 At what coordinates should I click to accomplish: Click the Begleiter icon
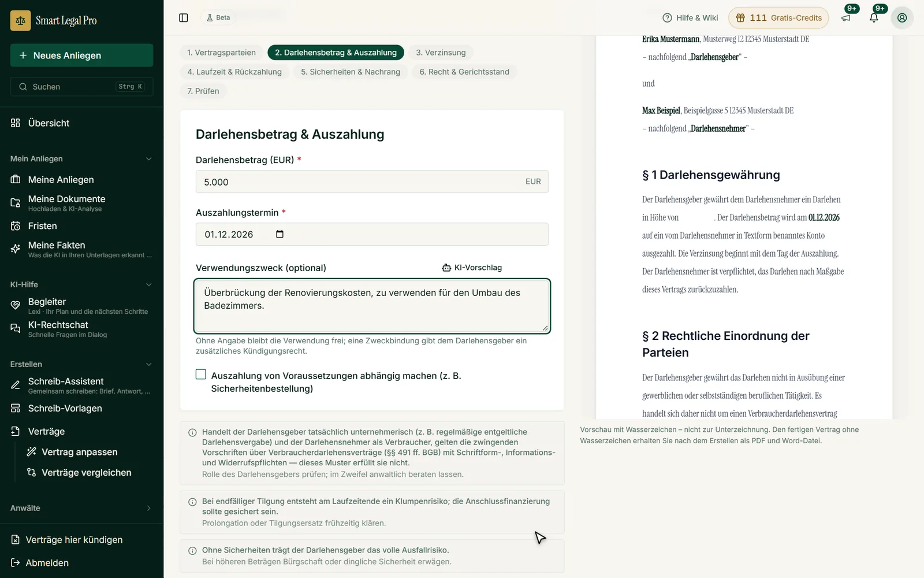click(16, 305)
